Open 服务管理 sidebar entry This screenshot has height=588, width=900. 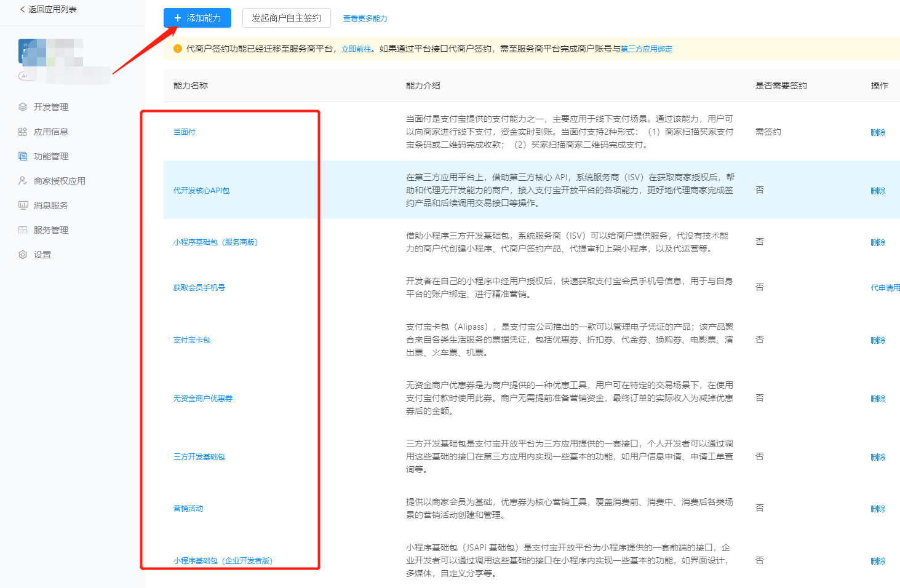click(51, 230)
